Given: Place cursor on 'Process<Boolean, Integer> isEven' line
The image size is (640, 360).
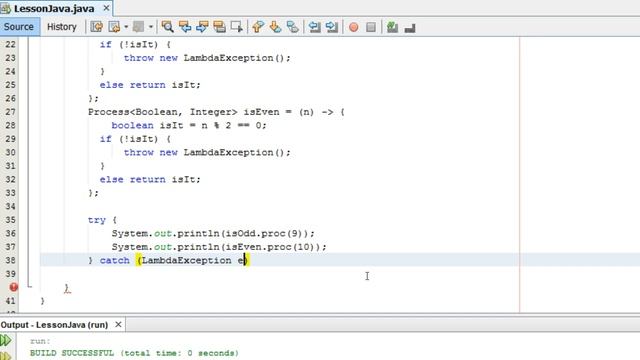Looking at the screenshot, I should point(216,112).
